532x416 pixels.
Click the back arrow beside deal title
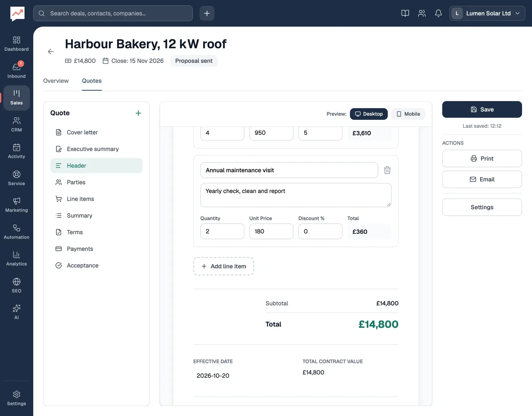pos(51,52)
